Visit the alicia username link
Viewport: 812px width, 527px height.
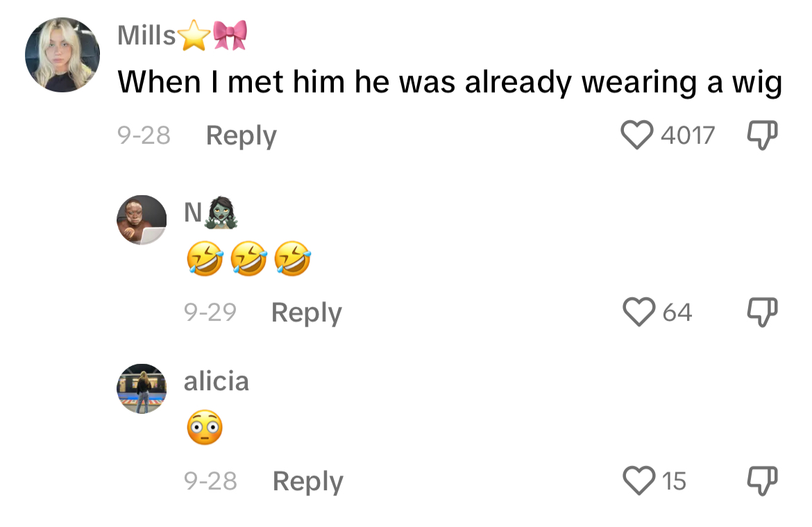217,381
